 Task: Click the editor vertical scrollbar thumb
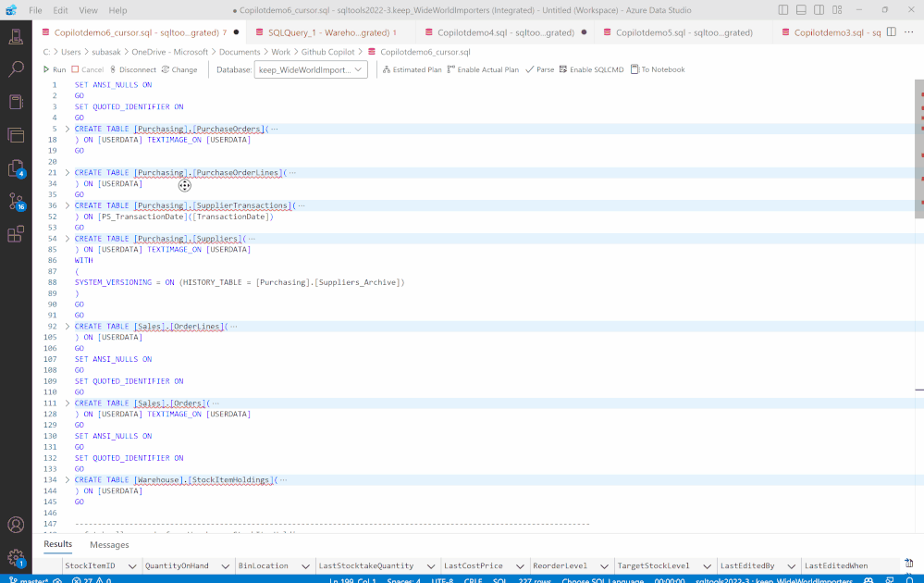(919, 149)
